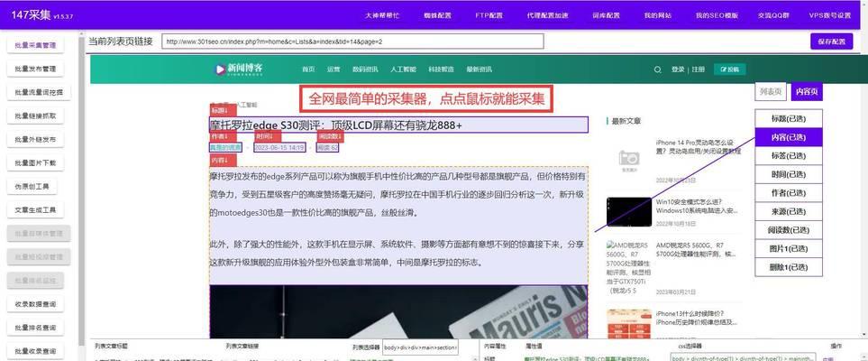Open the Win10安全模式怎么进 article link

coord(697,207)
